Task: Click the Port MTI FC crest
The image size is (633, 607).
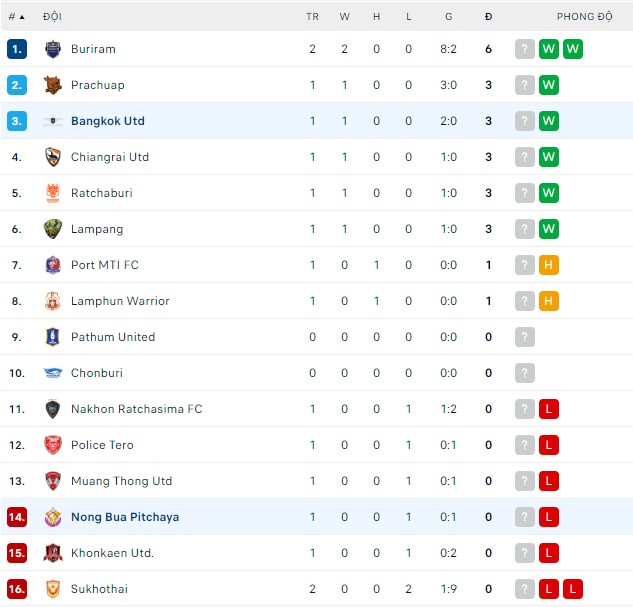Action: click(53, 265)
